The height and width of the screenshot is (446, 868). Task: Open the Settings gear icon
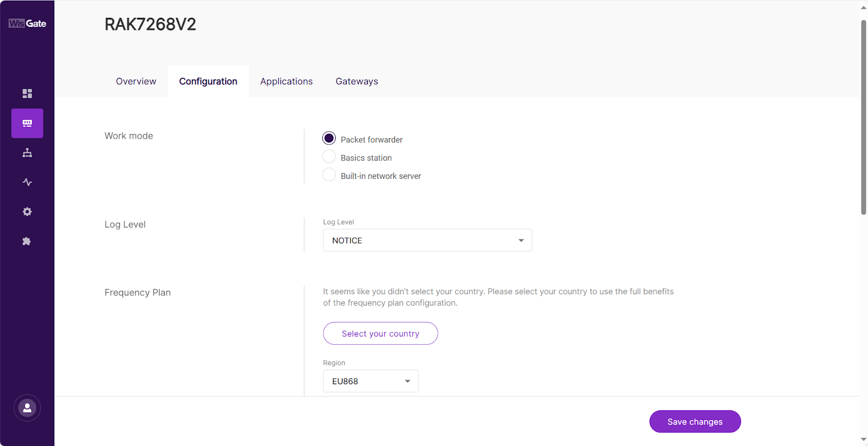pyautogui.click(x=27, y=211)
